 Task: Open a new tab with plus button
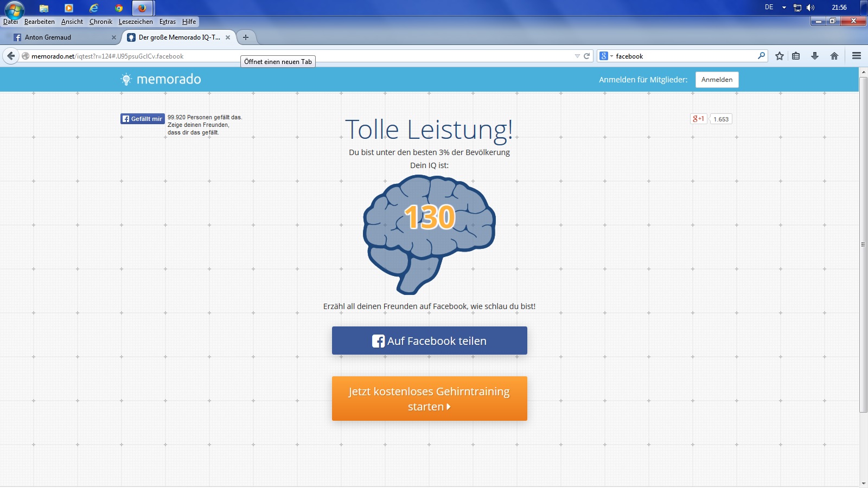click(246, 37)
